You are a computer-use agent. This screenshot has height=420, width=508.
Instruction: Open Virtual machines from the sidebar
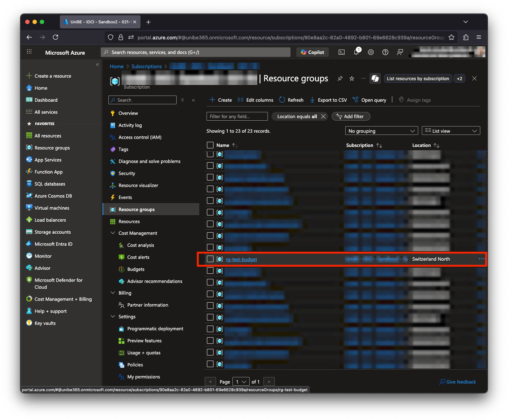tap(51, 207)
